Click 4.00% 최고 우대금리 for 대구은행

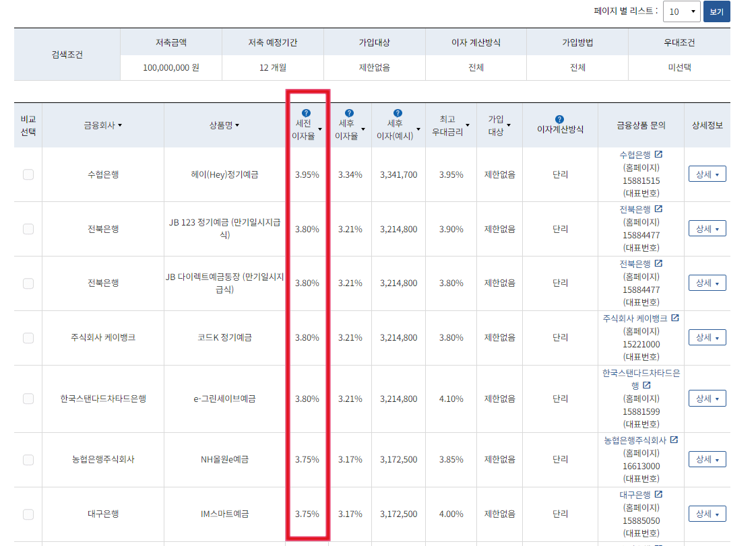(451, 514)
